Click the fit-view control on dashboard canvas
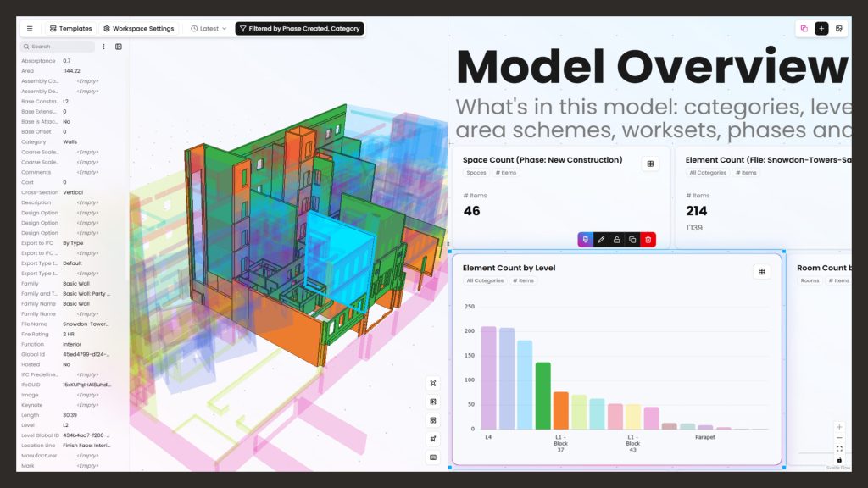The width and height of the screenshot is (868, 488). pos(839,449)
